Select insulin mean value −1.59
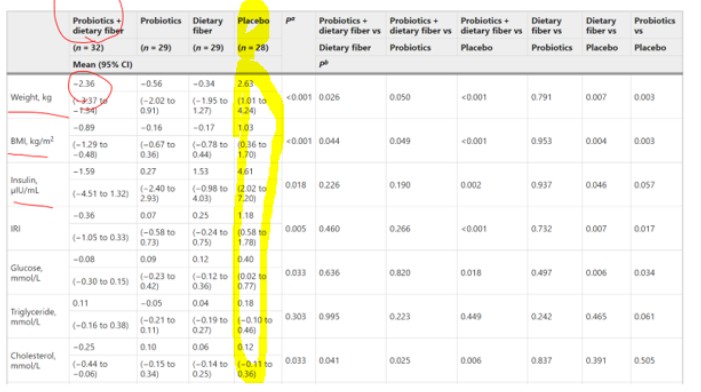This screenshot has width=701, height=392. coord(84,171)
